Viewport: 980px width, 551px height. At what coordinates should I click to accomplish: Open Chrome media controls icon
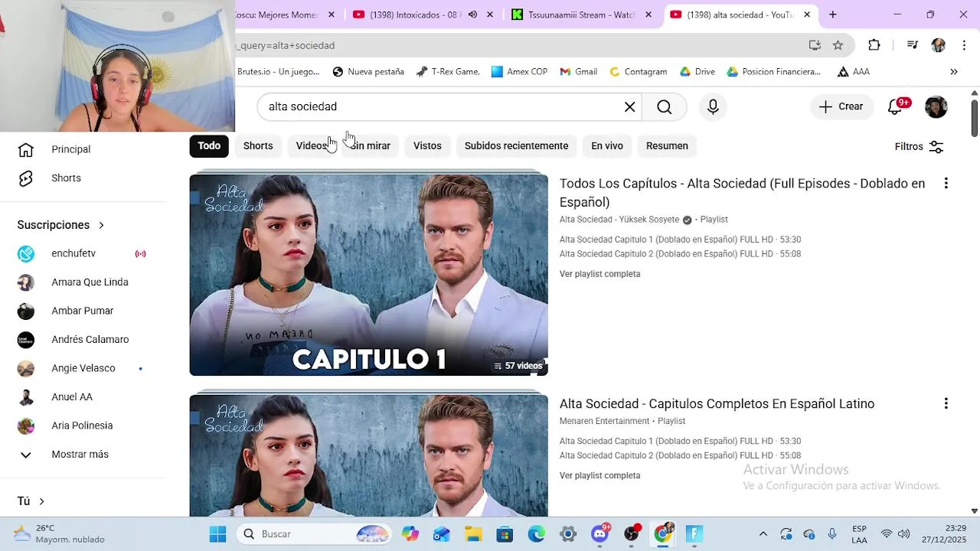coord(912,45)
